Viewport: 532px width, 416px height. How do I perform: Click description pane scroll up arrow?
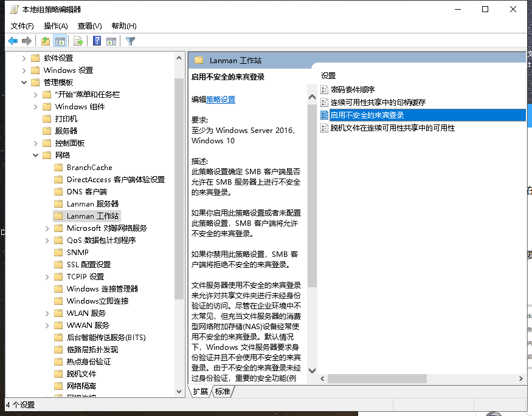(312, 97)
